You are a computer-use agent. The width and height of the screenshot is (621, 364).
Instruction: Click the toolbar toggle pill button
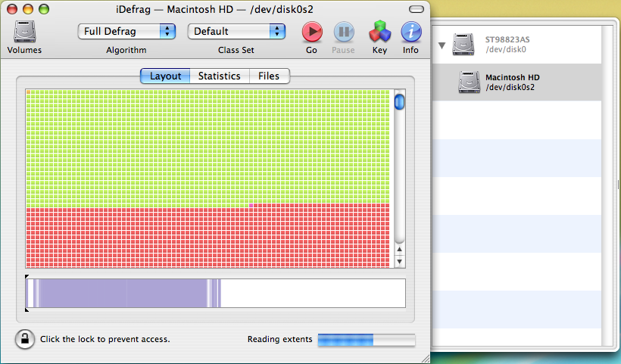417,9
